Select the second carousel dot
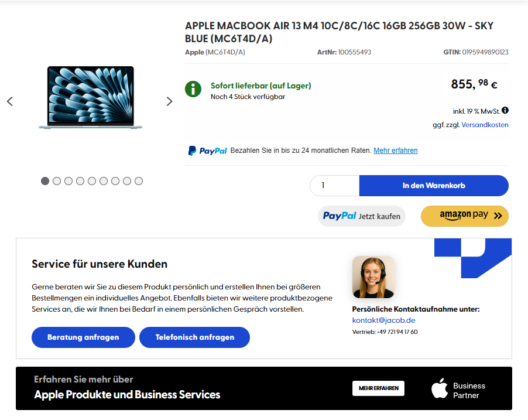This screenshot has height=420, width=528. 57,181
